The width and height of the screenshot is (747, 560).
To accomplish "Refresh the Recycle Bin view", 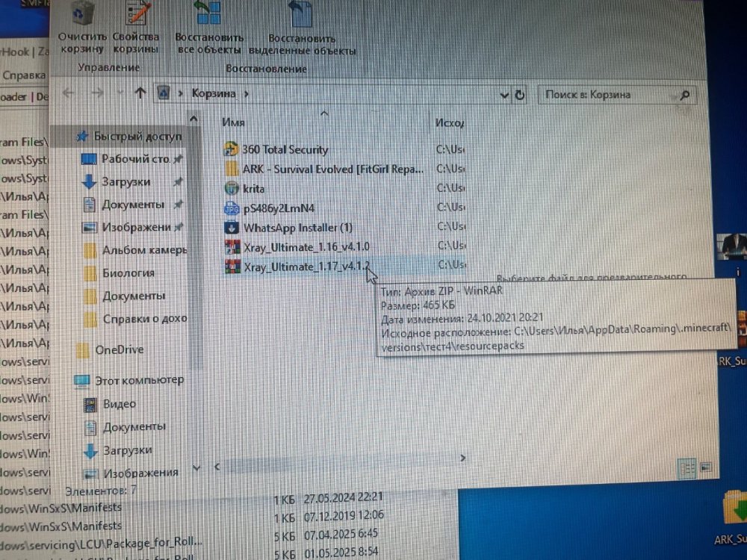I will (520, 95).
